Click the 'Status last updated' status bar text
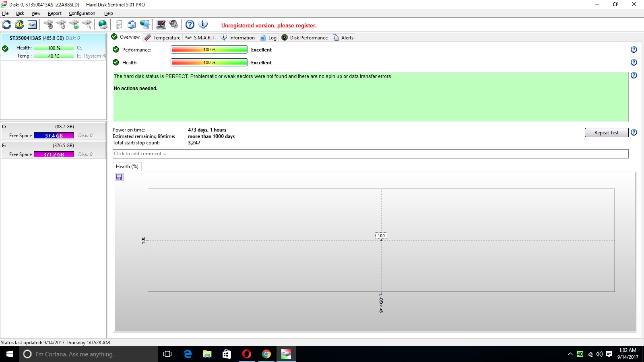 point(56,343)
